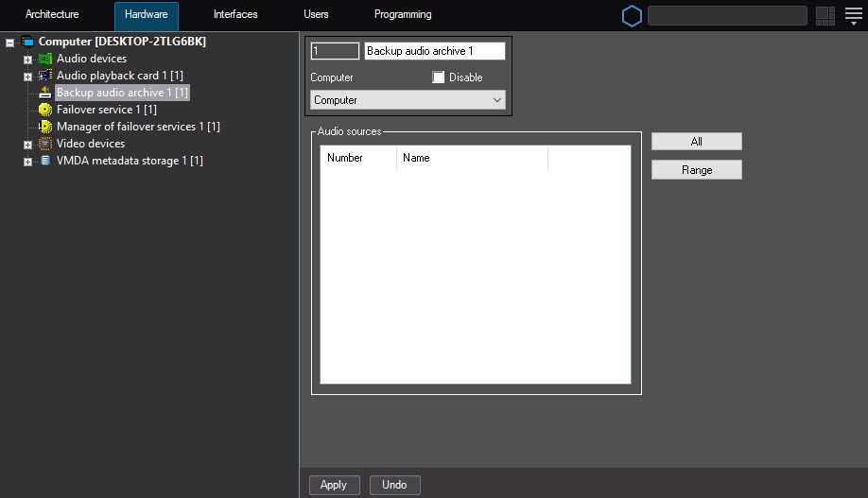The height and width of the screenshot is (498, 868).
Task: Expand the Video devices tree node
Action: point(27,145)
